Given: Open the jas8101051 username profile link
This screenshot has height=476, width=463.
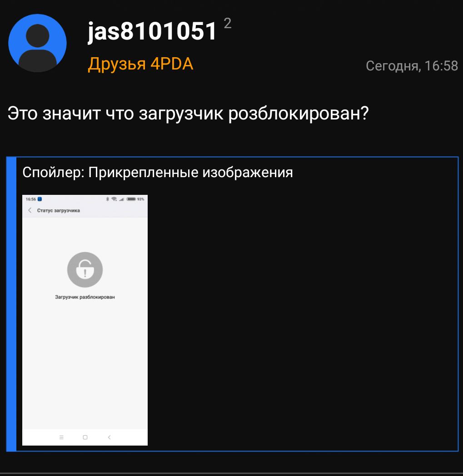Looking at the screenshot, I should (x=152, y=31).
